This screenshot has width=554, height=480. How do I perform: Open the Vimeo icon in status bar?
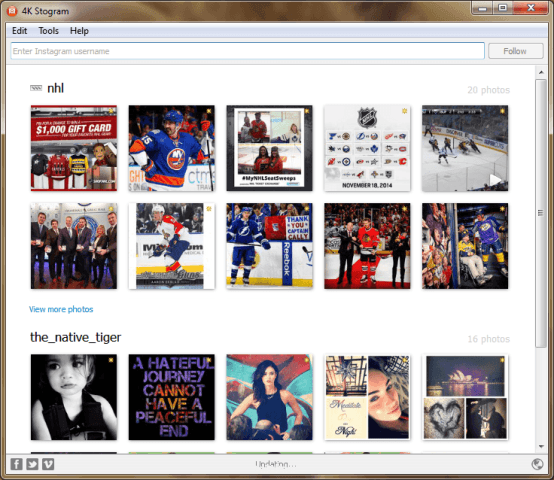point(48,464)
